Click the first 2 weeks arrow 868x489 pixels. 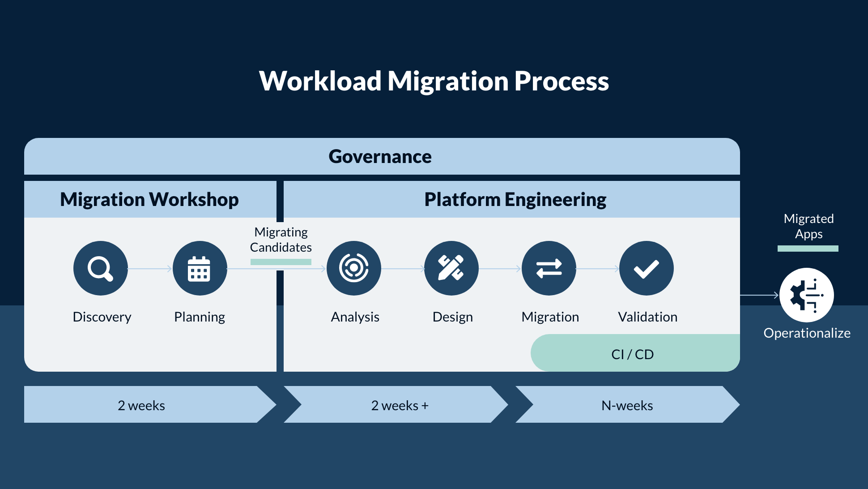click(141, 405)
